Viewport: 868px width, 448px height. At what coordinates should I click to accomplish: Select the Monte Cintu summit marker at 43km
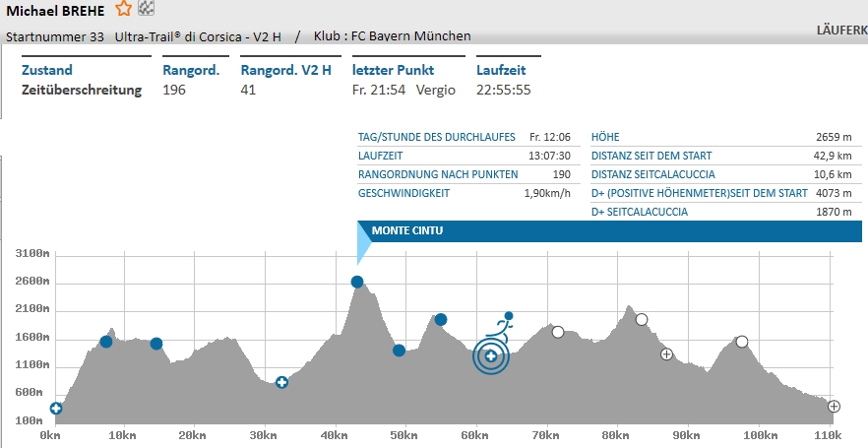click(x=357, y=283)
